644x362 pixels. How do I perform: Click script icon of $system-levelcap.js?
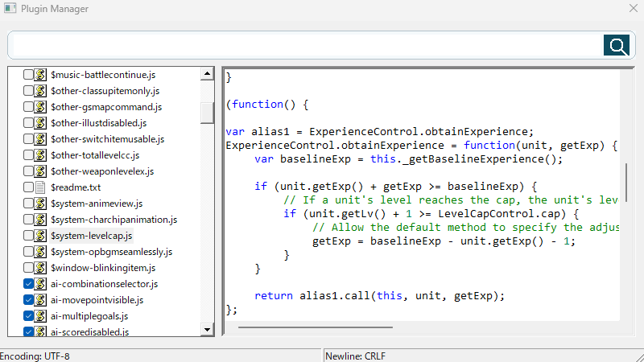click(40, 235)
